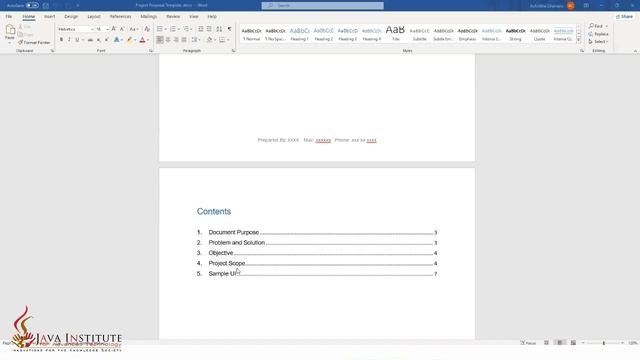
Task: Apply Text Effects to the text
Action: click(x=117, y=40)
